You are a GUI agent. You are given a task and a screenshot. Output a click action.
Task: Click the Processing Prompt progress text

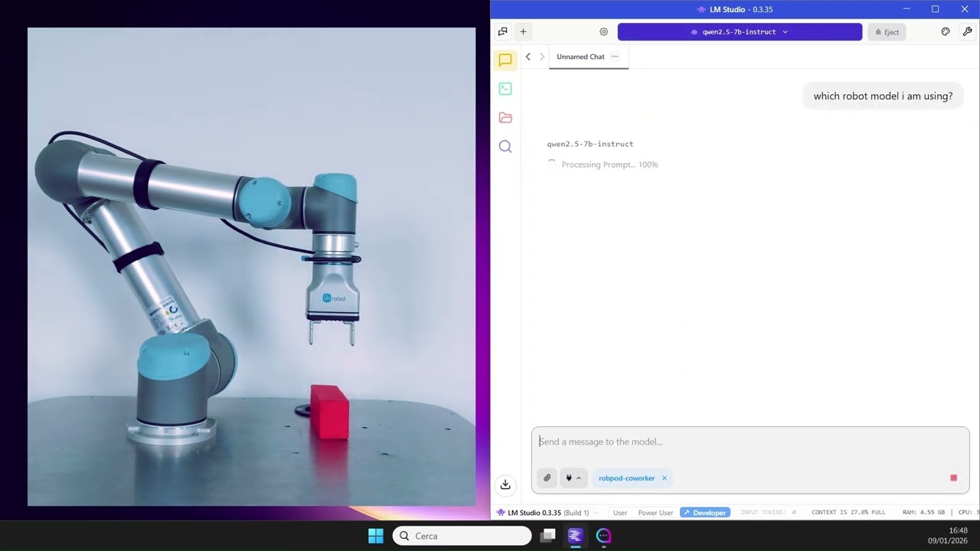tap(609, 165)
